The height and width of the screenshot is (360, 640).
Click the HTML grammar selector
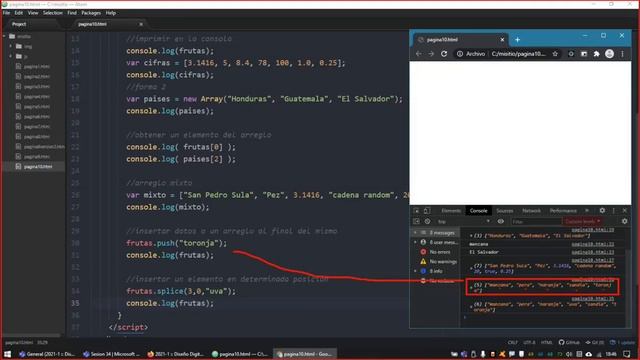(x=546, y=342)
